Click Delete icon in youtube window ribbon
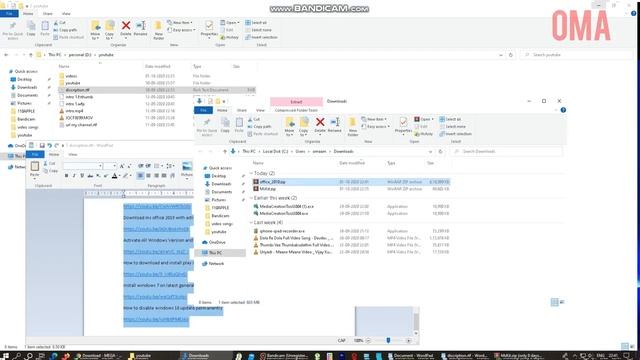This screenshot has width=640, height=360. pyautogui.click(x=126, y=28)
